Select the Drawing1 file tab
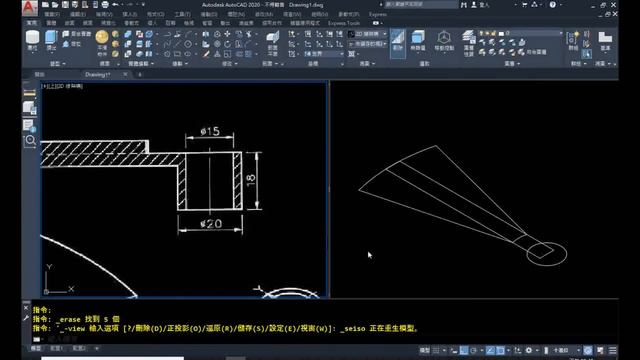The height and width of the screenshot is (360, 640). point(98,75)
